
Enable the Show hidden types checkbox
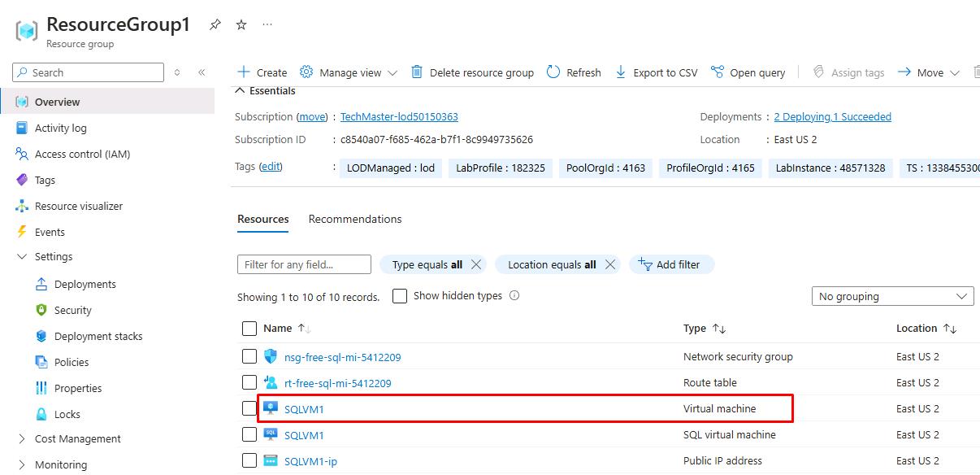pos(400,296)
